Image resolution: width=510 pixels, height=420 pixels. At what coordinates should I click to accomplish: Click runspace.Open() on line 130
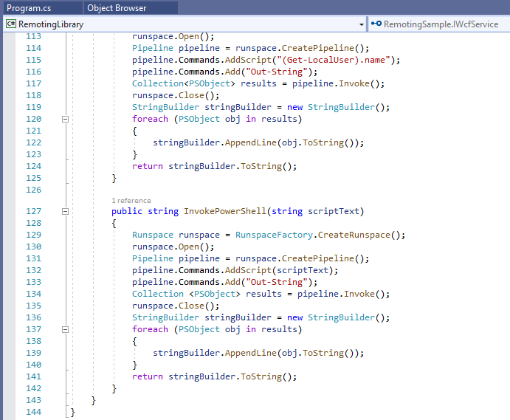(x=173, y=247)
